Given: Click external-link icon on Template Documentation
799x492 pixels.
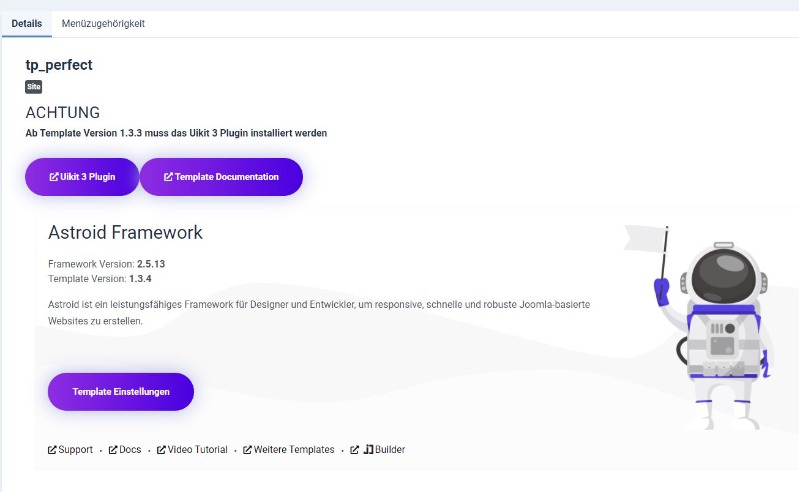Looking at the screenshot, I should point(168,177).
